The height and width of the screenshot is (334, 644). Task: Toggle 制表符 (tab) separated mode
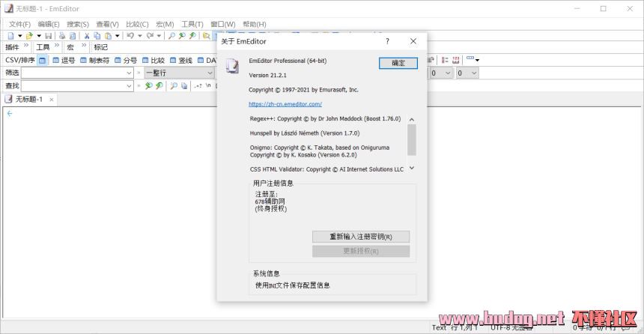[95, 61]
